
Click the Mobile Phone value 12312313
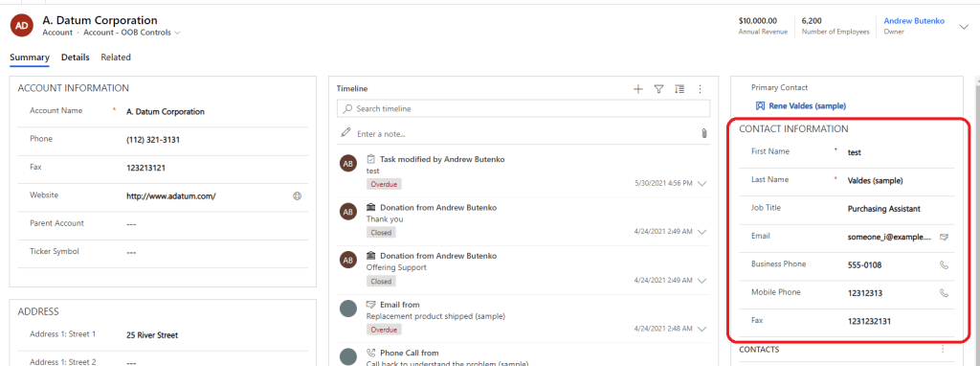865,293
